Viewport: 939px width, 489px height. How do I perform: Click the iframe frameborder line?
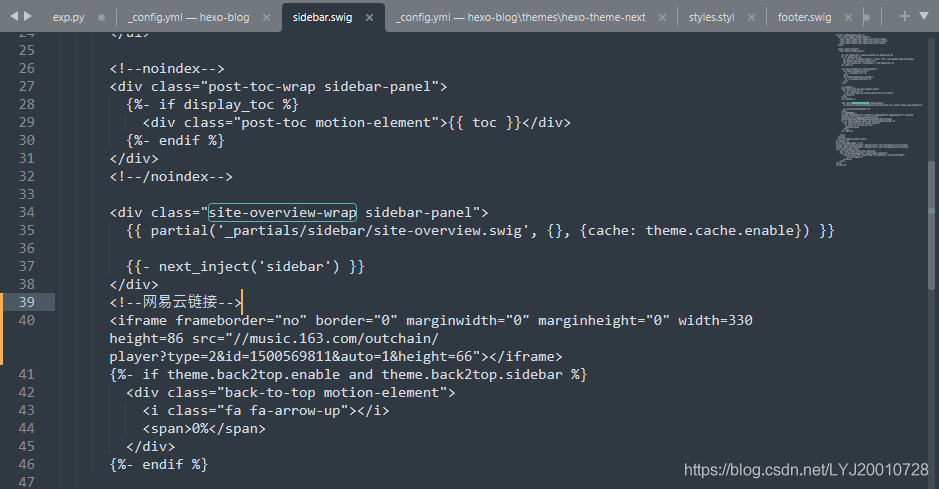[431, 320]
